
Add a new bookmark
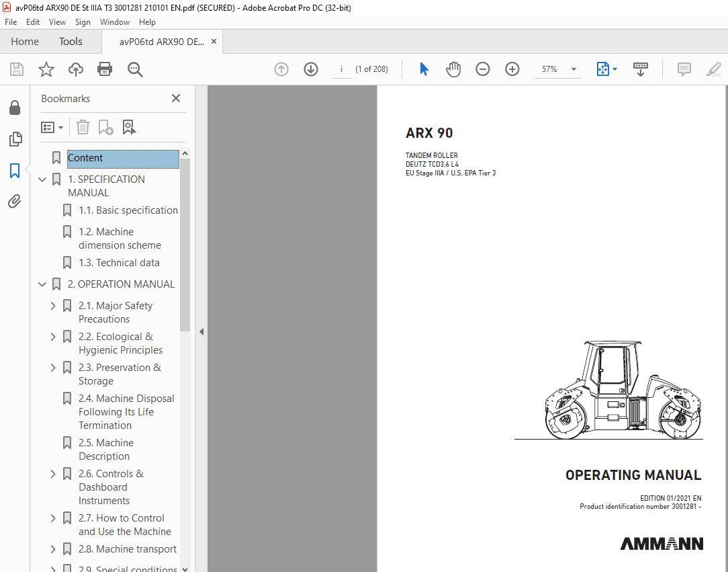coord(106,127)
